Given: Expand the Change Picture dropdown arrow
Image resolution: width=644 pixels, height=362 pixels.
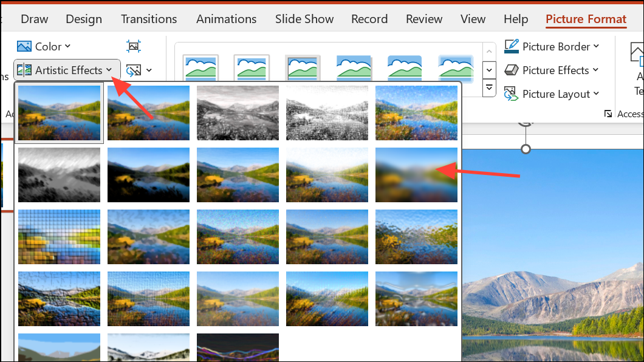Looking at the screenshot, I should click(x=149, y=70).
